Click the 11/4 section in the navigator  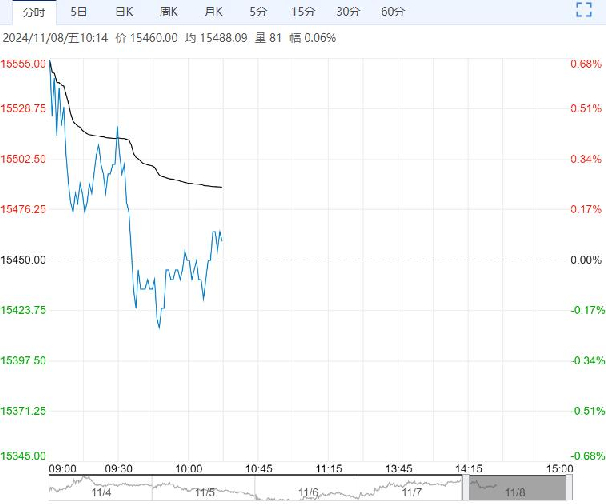100,489
